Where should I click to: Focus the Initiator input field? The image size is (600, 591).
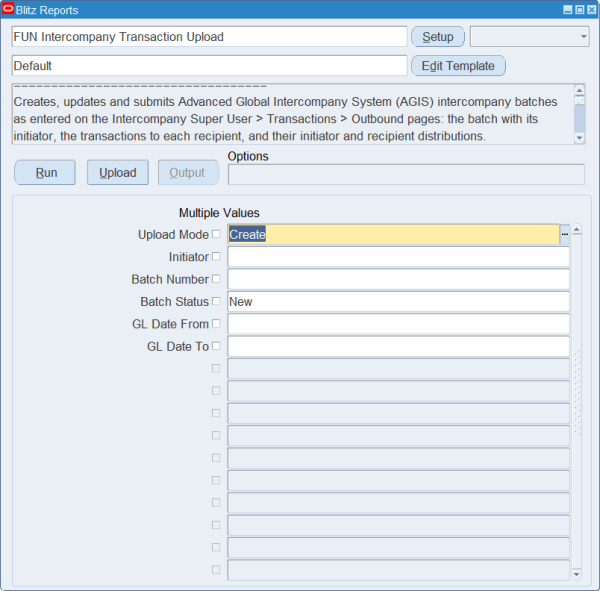pyautogui.click(x=398, y=256)
